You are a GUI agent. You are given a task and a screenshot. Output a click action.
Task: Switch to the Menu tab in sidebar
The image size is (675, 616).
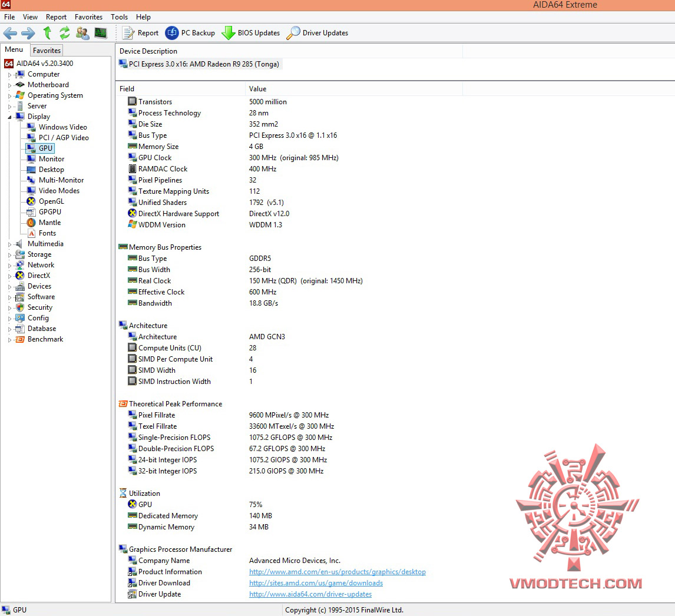(14, 49)
